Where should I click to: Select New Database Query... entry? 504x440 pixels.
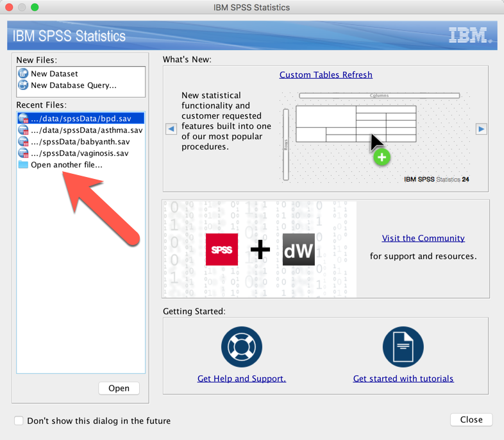(x=81, y=85)
